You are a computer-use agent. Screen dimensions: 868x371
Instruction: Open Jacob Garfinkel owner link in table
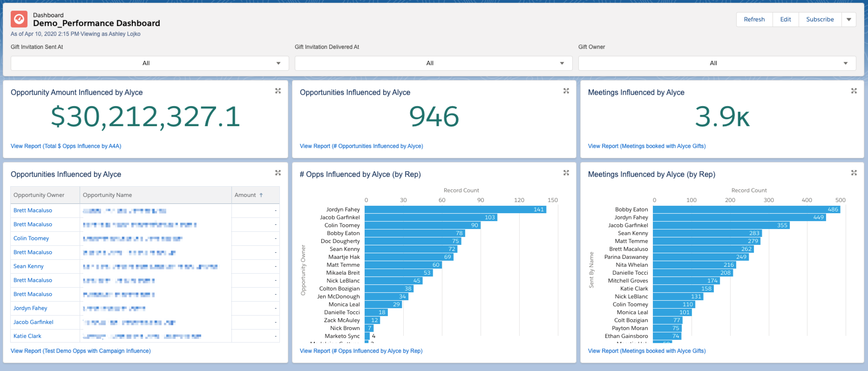click(34, 322)
